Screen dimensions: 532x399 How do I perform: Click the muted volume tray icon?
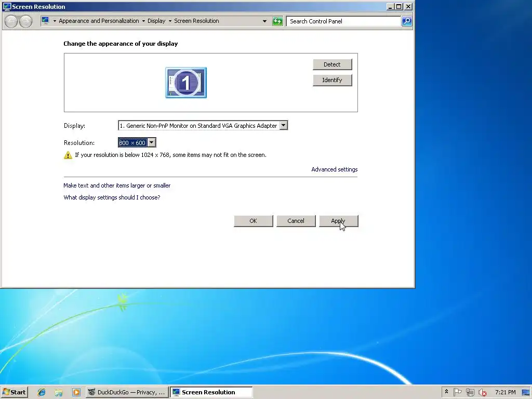(x=482, y=393)
